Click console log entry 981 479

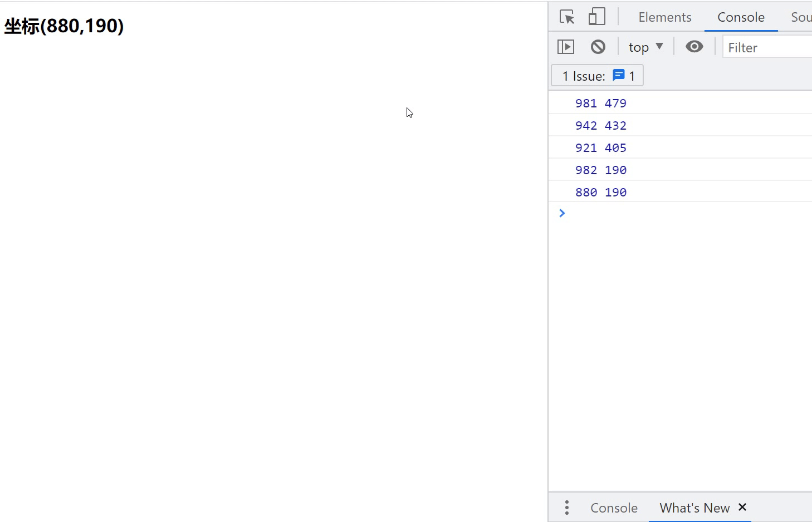point(601,103)
